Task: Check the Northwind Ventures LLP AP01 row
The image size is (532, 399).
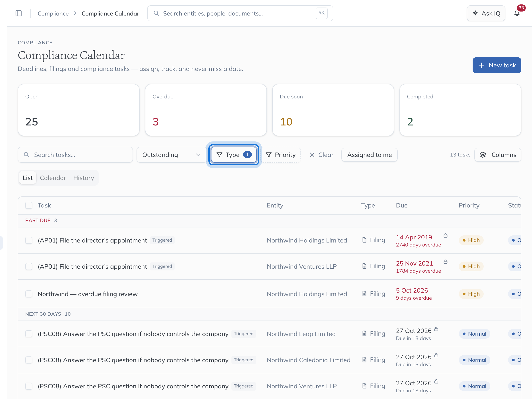Action: 29,266
